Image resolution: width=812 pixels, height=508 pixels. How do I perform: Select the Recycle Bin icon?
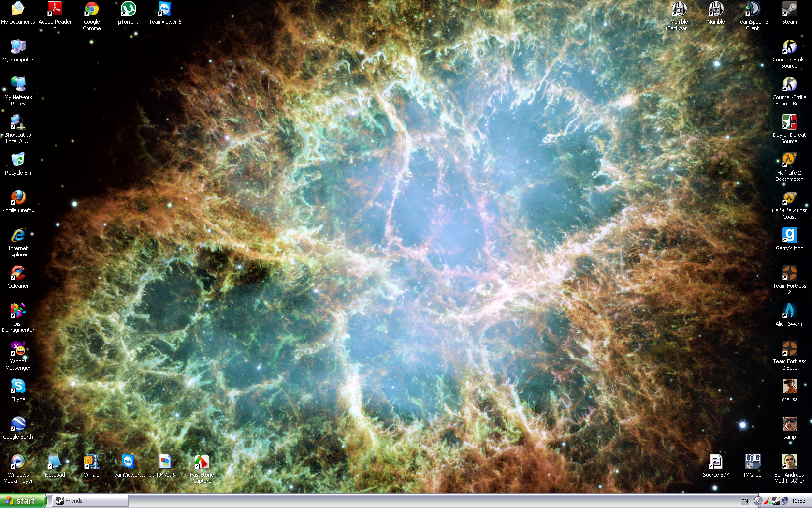18,164
